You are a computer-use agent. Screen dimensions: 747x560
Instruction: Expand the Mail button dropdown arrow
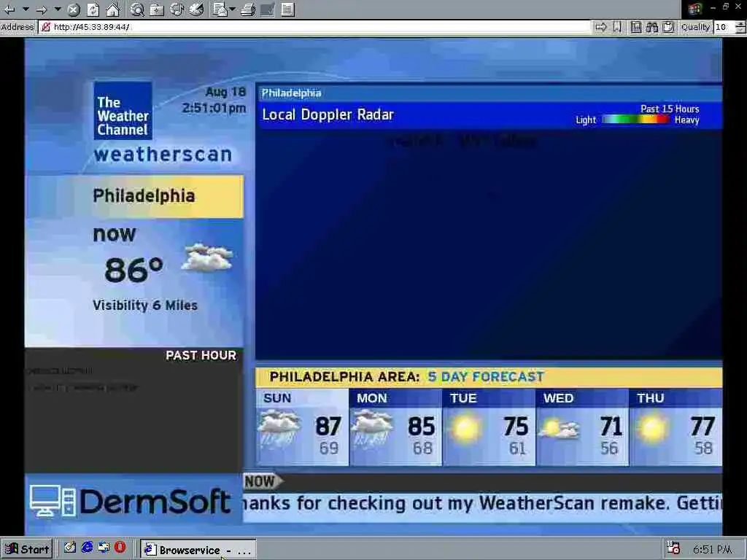233,9
